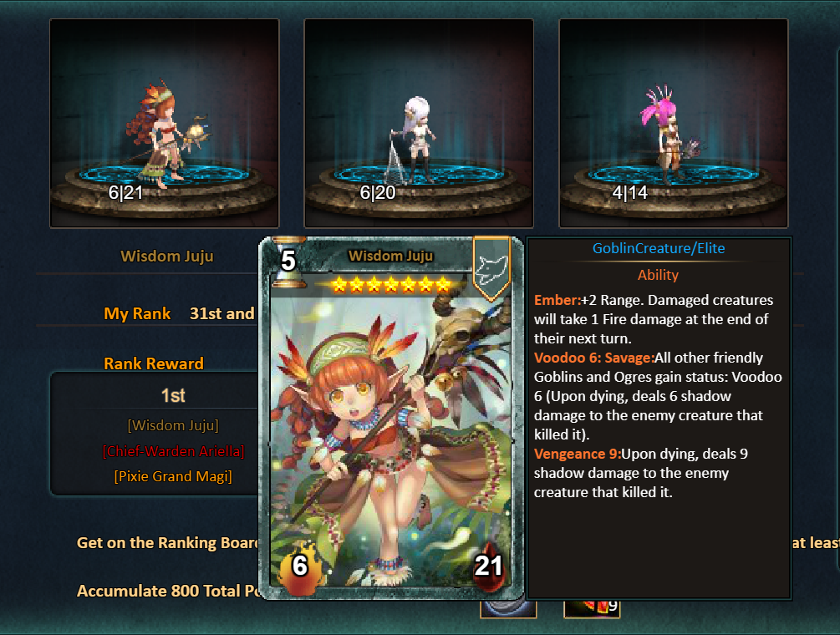Click the hourglass cost icon showing 5

pyautogui.click(x=288, y=262)
